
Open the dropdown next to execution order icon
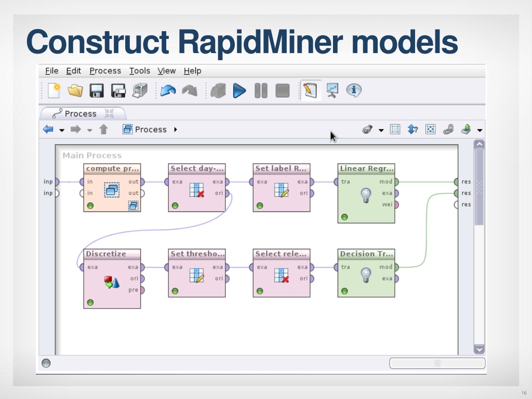[381, 130]
